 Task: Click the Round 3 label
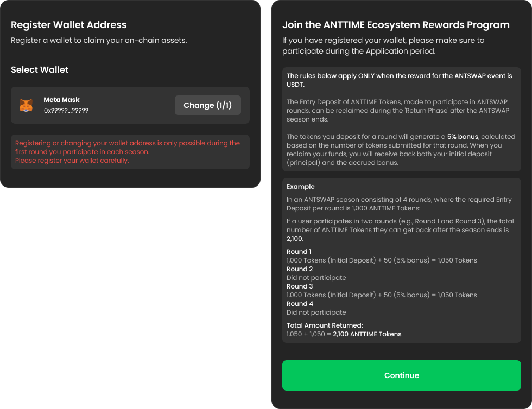[x=299, y=286]
